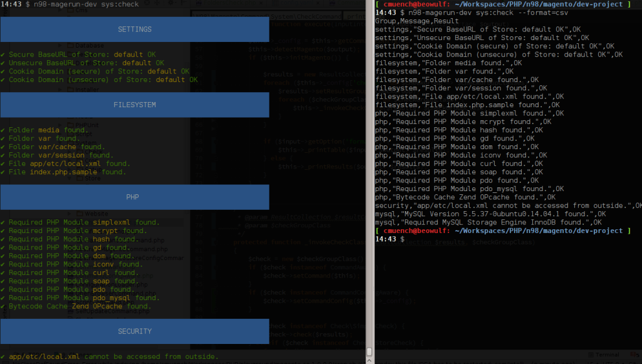Click the checkmark next to Folder media found
Viewport: 642px width, 364px height.
pyautogui.click(x=3, y=130)
